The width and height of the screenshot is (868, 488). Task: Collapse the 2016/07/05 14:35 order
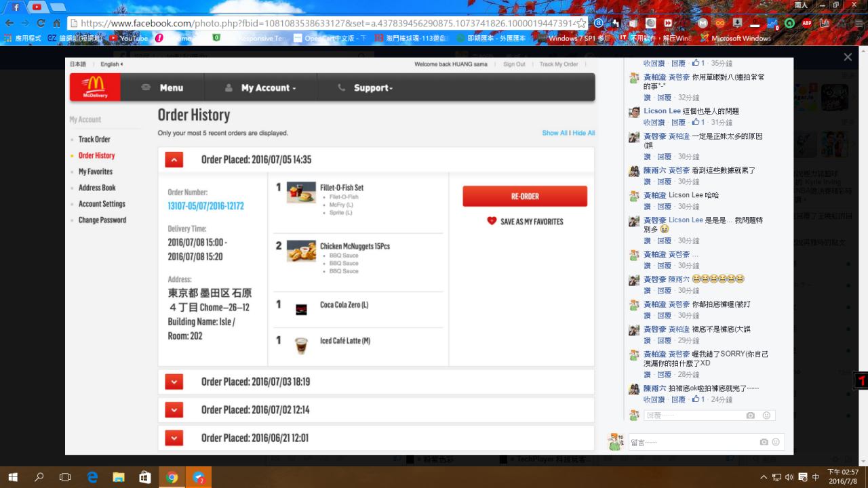[174, 160]
